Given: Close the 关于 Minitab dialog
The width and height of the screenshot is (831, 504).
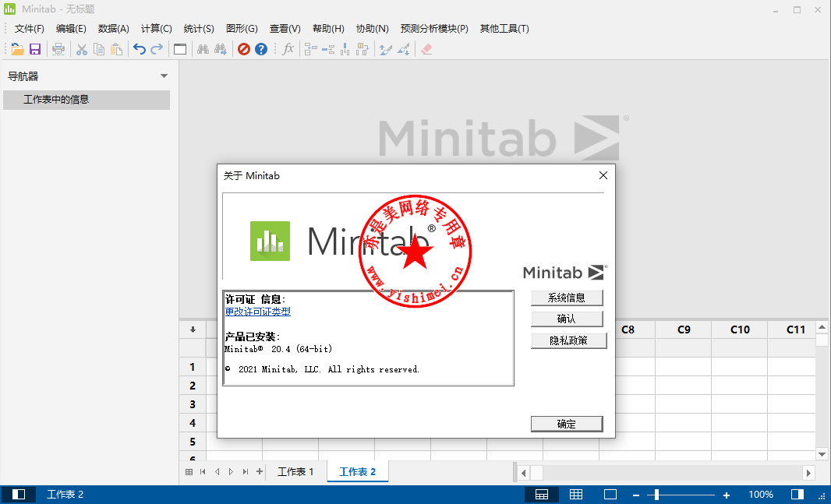Looking at the screenshot, I should [x=603, y=175].
